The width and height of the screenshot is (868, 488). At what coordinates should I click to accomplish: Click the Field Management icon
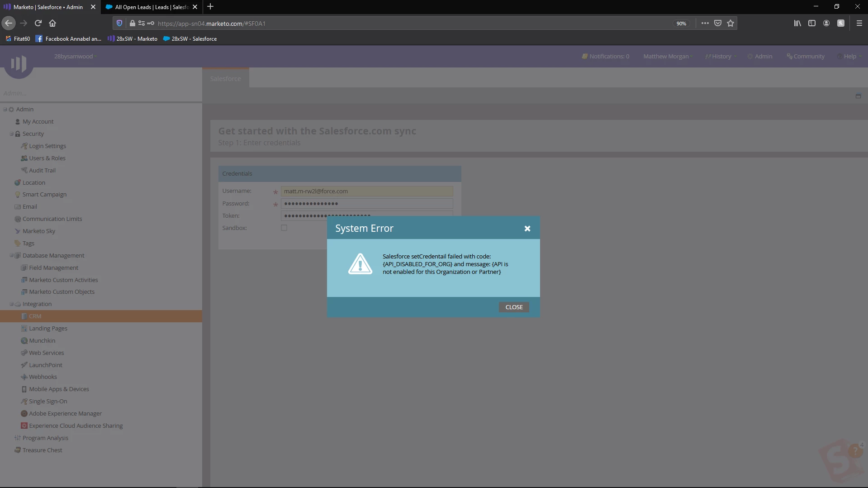pos(24,268)
